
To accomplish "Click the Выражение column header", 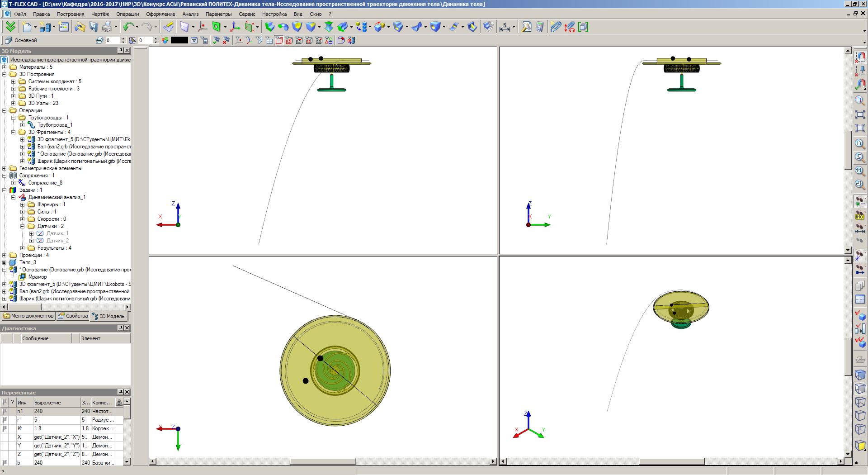I will [57, 403].
